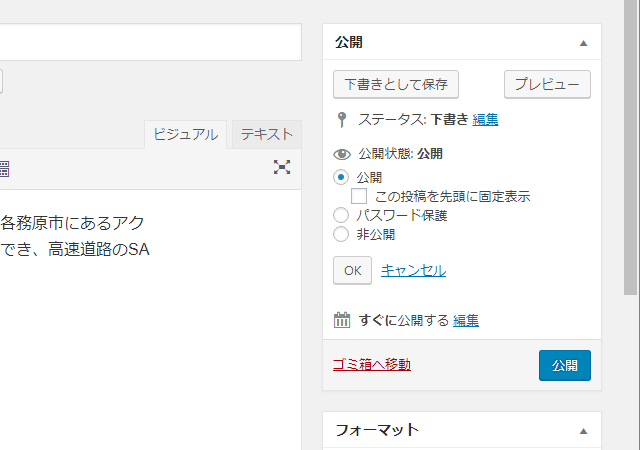Screen dimensions: 640x450
Task: Click the distraction-free fullscreen editor icon
Action: [282, 168]
